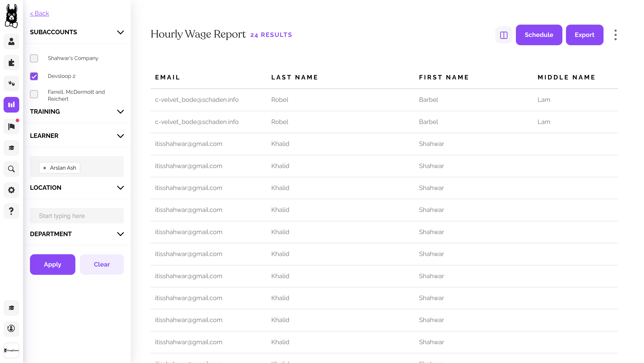Expand the Training filter chevron
The width and height of the screenshot is (644, 363).
[x=120, y=112]
